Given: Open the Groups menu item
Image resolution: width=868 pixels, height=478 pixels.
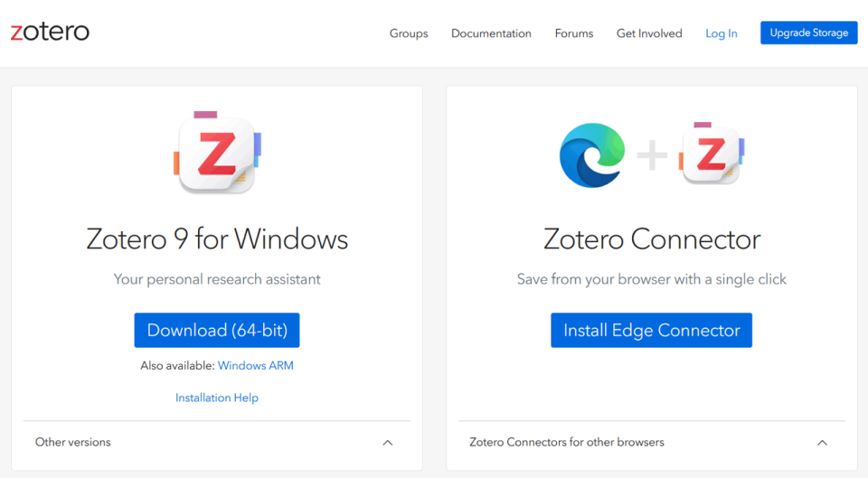Looking at the screenshot, I should [409, 33].
